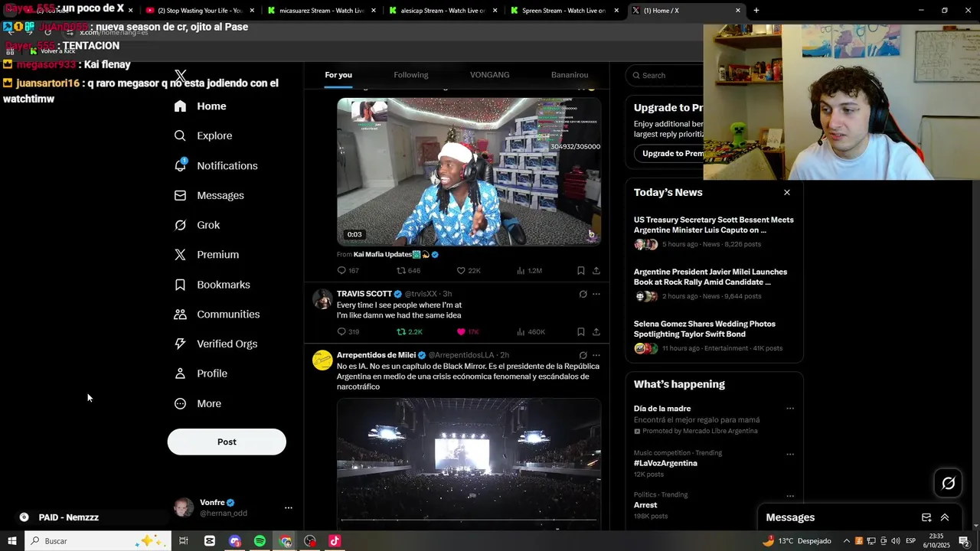The image size is (980, 551).
Task: Open Verified Orgs in the sidebar
Action: pos(216,344)
